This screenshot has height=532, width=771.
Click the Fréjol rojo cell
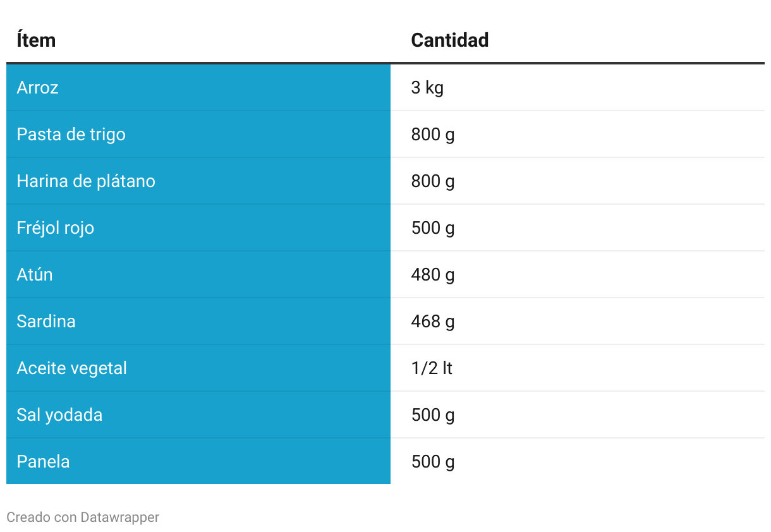pos(198,227)
